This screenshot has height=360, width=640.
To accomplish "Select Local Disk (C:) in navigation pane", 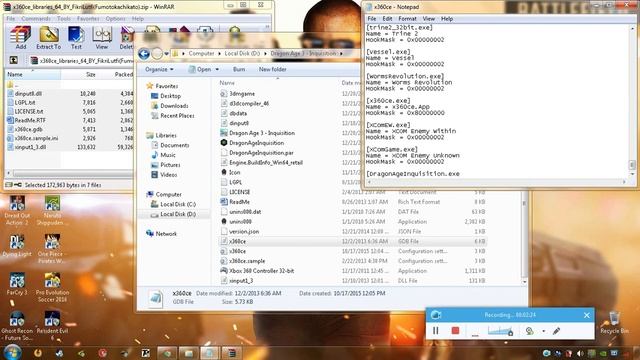I will click(173, 204).
